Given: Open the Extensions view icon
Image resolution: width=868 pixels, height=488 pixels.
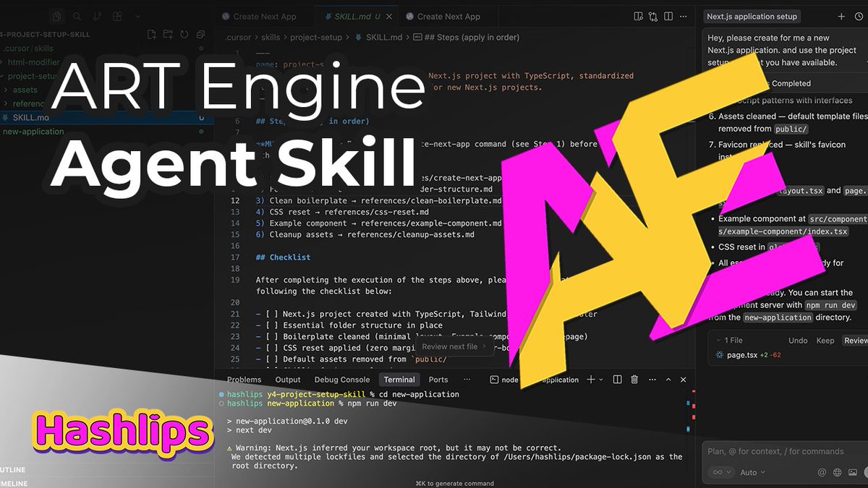Looking at the screenshot, I should click(x=119, y=15).
